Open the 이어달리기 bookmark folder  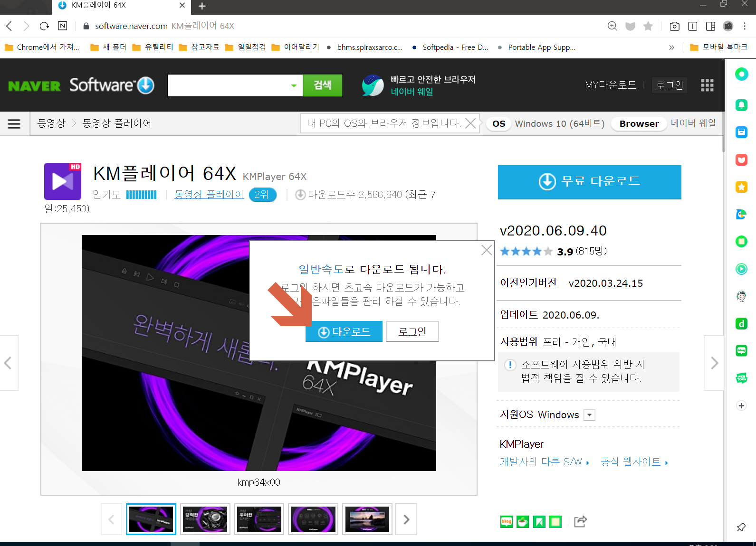click(x=295, y=47)
